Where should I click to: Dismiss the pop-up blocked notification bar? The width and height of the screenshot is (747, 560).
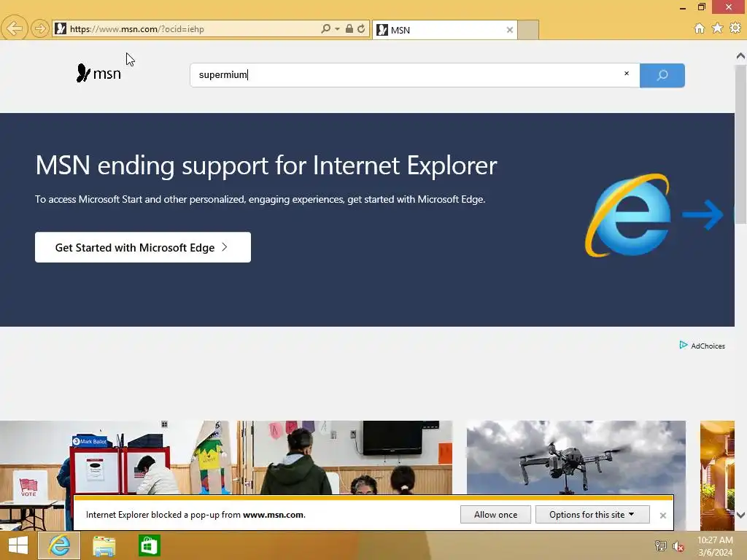(x=662, y=516)
